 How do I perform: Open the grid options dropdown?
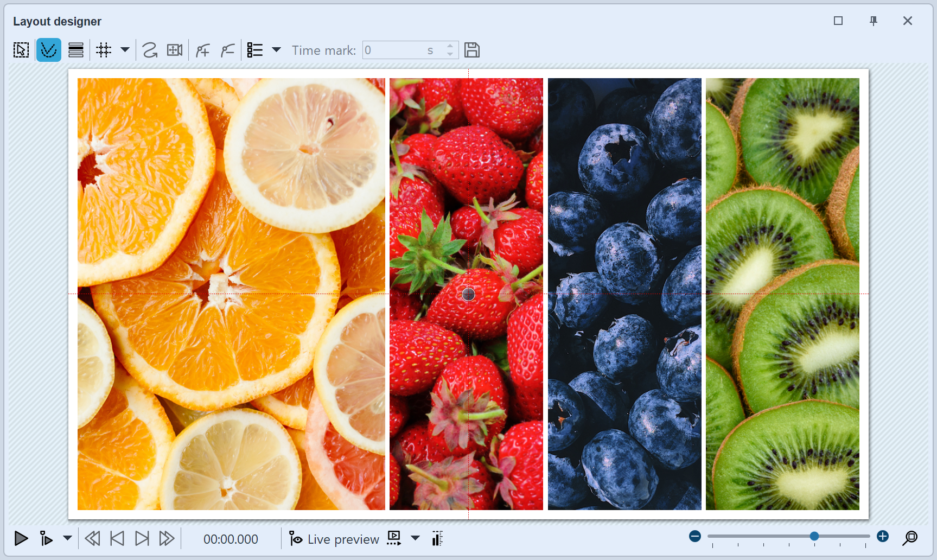click(x=125, y=49)
